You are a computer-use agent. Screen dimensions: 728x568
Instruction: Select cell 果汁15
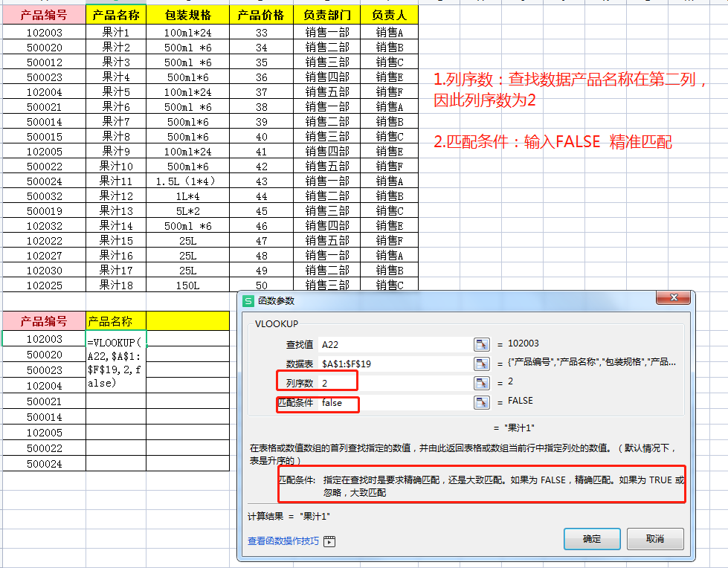pos(116,240)
